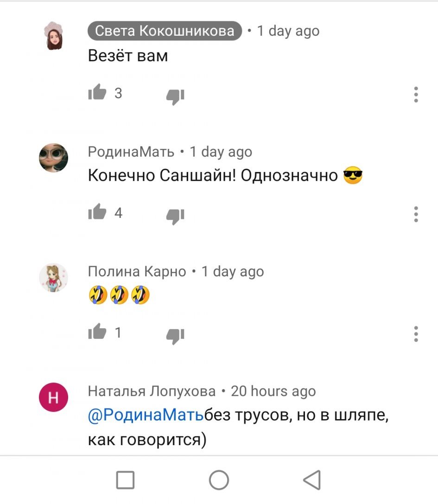Dislike Полина Карно's emoji comment
Image resolution: width=438 pixels, height=504 pixels.
175,336
